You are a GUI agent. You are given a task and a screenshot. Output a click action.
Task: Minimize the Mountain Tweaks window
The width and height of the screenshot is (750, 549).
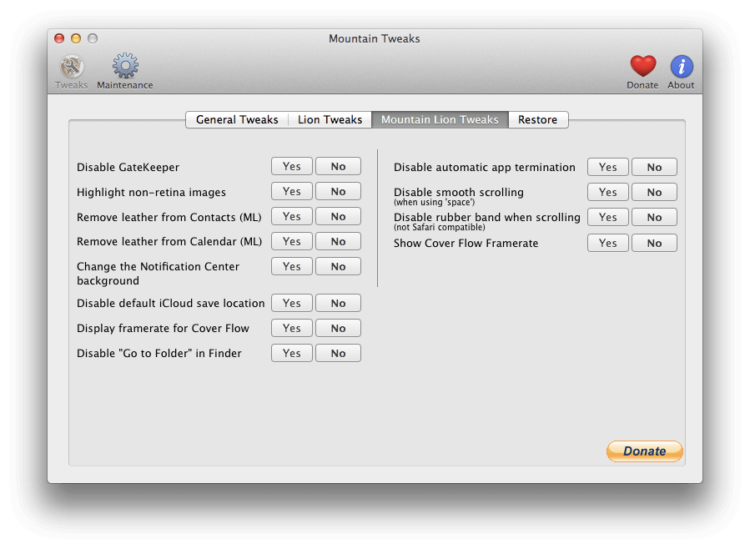[x=76, y=38]
